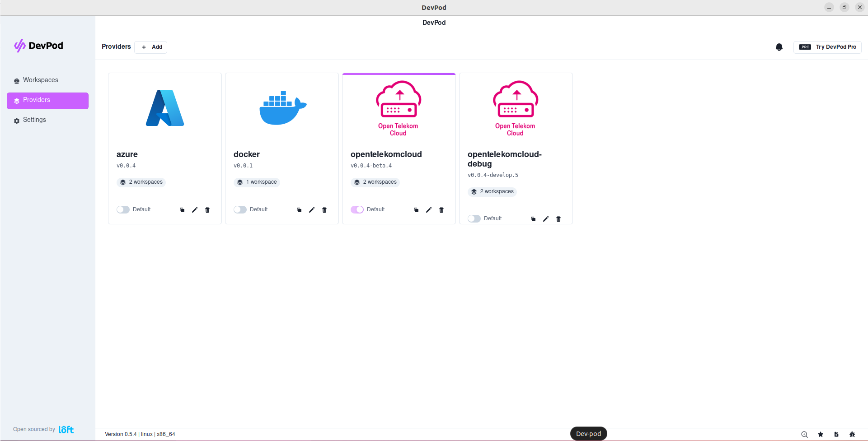
Task: Disable opentelekomcloud v0.0.4-beta.4 default toggle
Action: pos(357,209)
